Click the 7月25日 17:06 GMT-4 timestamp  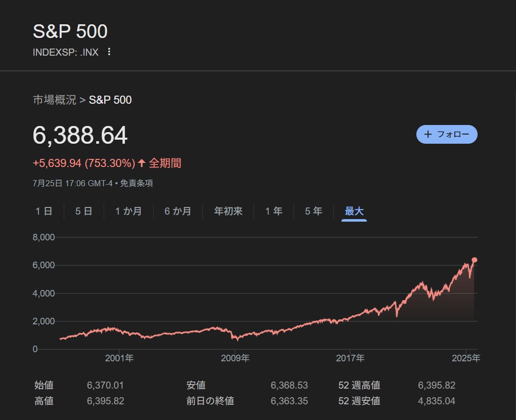coord(72,183)
